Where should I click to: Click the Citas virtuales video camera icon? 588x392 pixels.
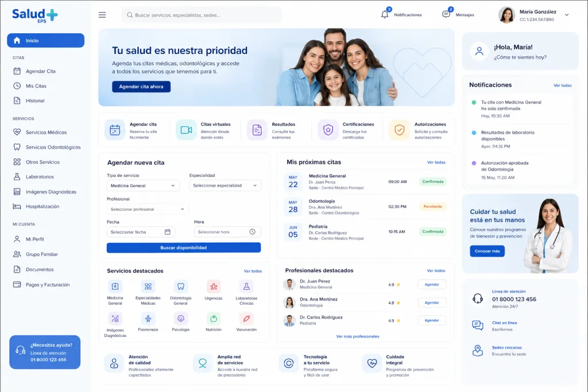click(186, 130)
